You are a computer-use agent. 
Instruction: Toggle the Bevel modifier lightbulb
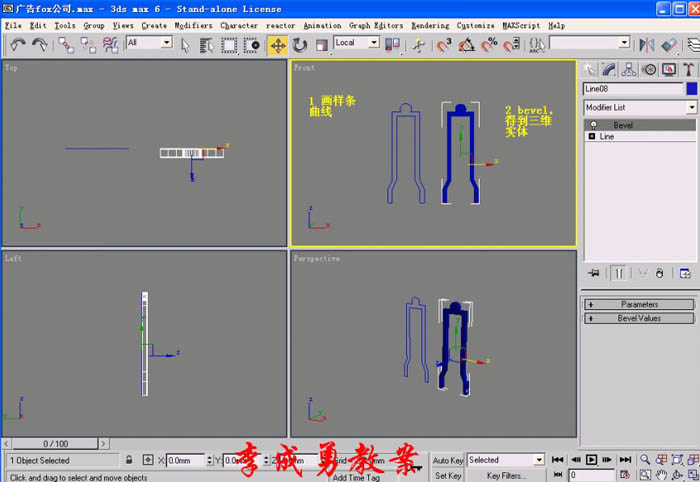pyautogui.click(x=593, y=125)
